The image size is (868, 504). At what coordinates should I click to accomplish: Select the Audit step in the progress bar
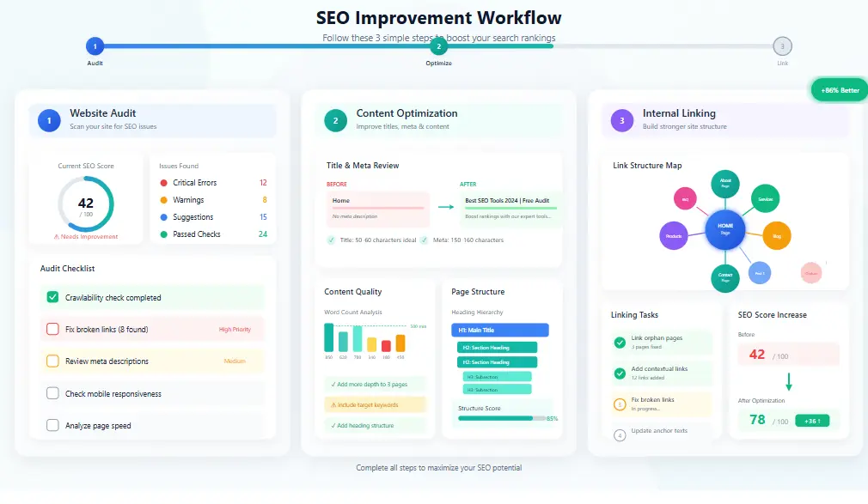(x=95, y=46)
